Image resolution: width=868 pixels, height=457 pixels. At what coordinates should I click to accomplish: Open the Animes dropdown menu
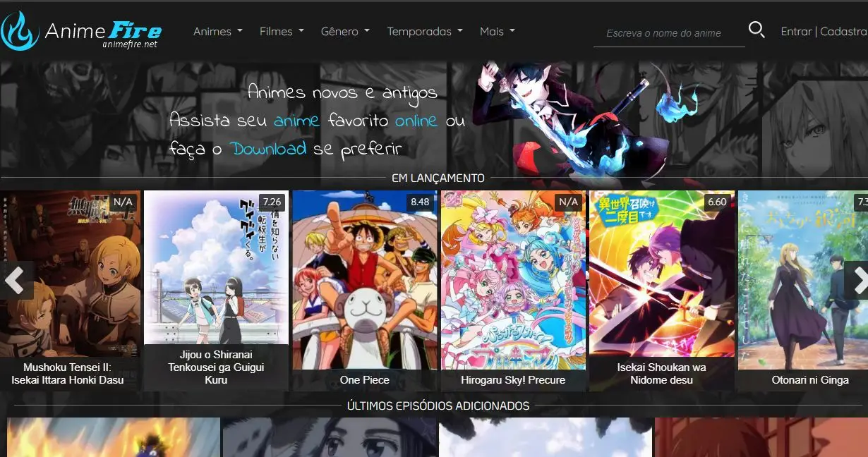tap(218, 31)
